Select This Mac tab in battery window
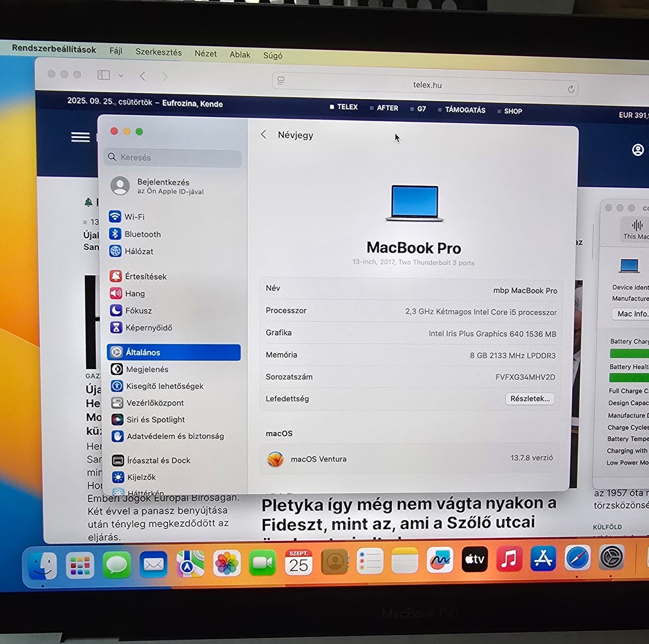 coord(636,230)
